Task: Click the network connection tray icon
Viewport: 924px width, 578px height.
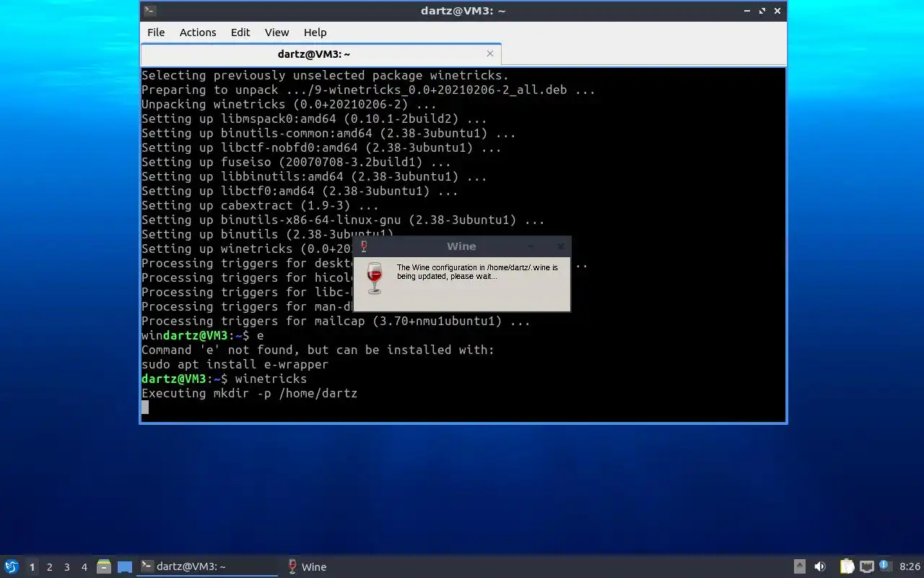Action: [866, 566]
